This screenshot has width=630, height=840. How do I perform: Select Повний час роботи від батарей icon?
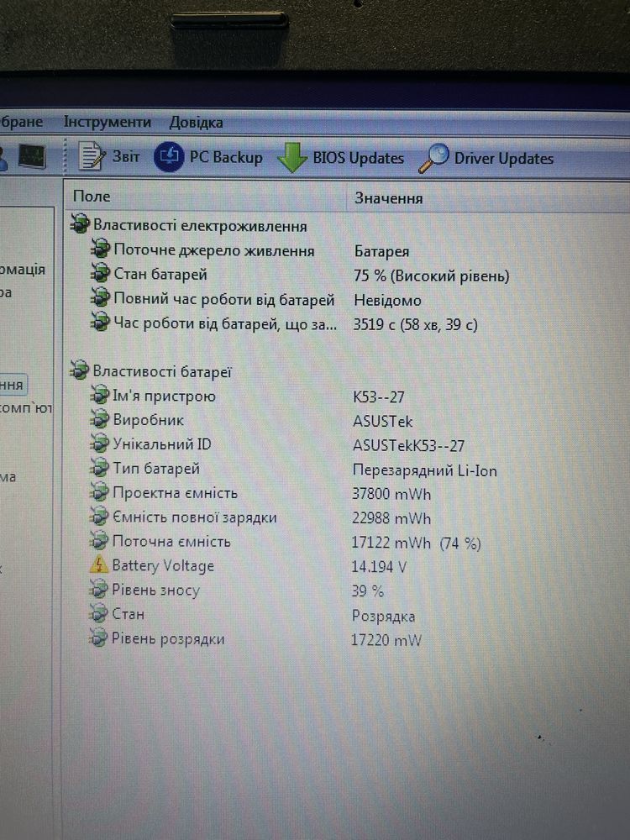pos(100,297)
